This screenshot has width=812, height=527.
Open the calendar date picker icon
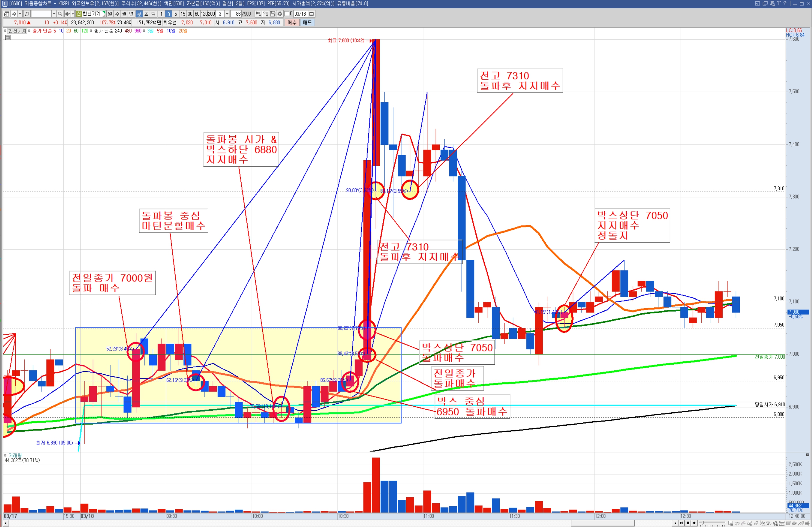(311, 14)
